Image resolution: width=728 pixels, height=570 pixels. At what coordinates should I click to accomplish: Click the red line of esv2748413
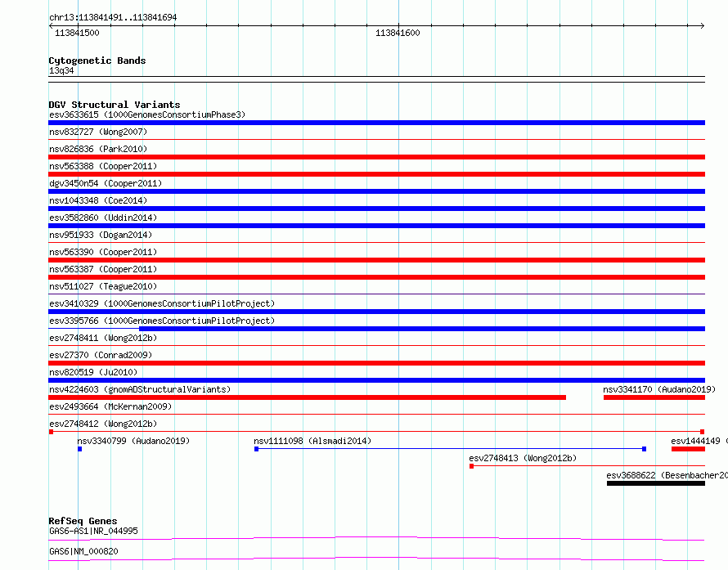pos(587,466)
